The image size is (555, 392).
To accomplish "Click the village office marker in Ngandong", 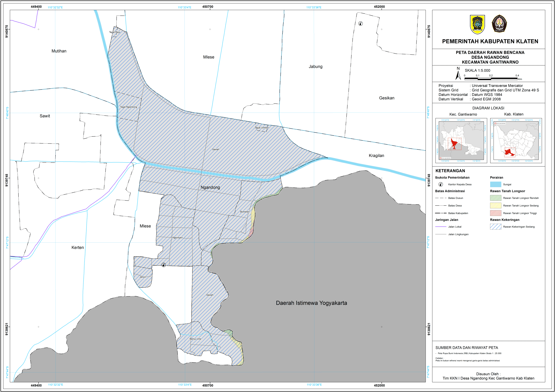I will (164, 265).
